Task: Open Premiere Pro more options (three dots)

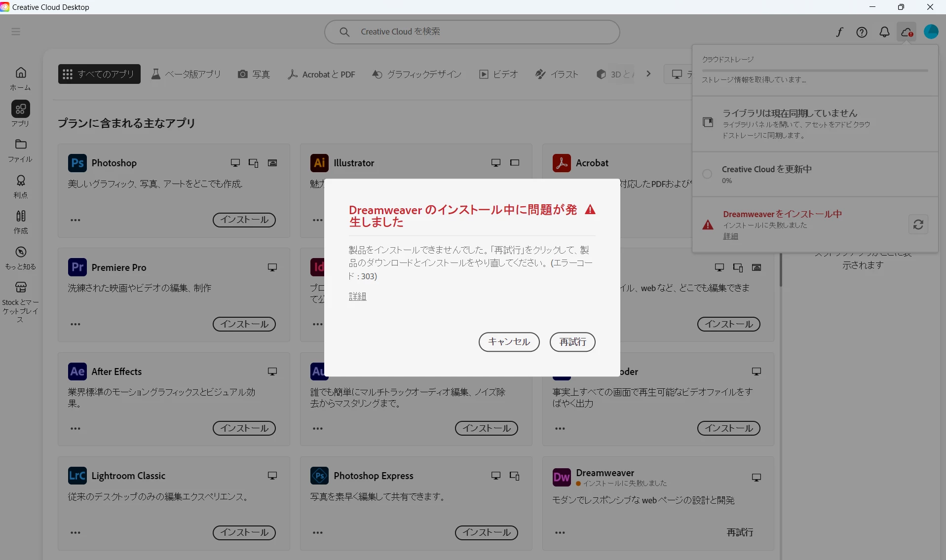Action: click(76, 324)
